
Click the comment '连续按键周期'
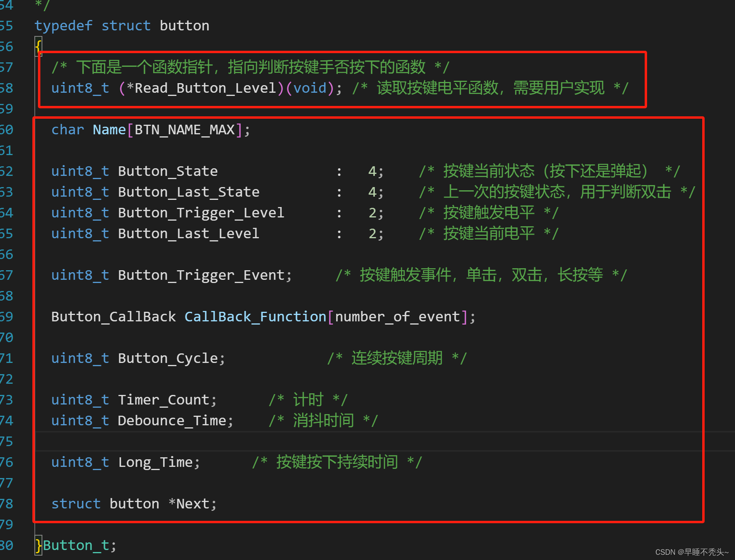(x=397, y=358)
